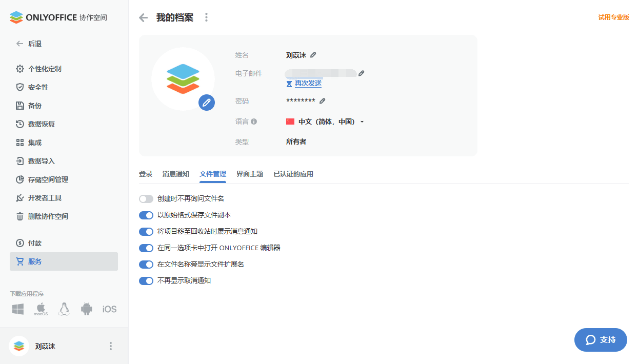Click the import icon for 数据导入
Viewport: 639px width, 364px height.
20,161
